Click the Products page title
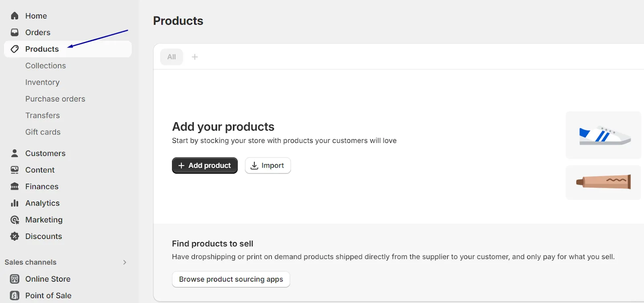 pyautogui.click(x=178, y=21)
